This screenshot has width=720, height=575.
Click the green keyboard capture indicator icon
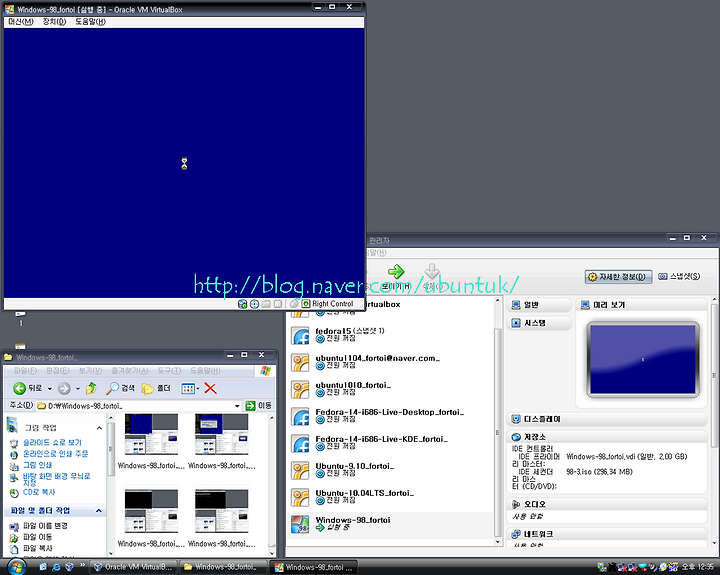coord(306,304)
